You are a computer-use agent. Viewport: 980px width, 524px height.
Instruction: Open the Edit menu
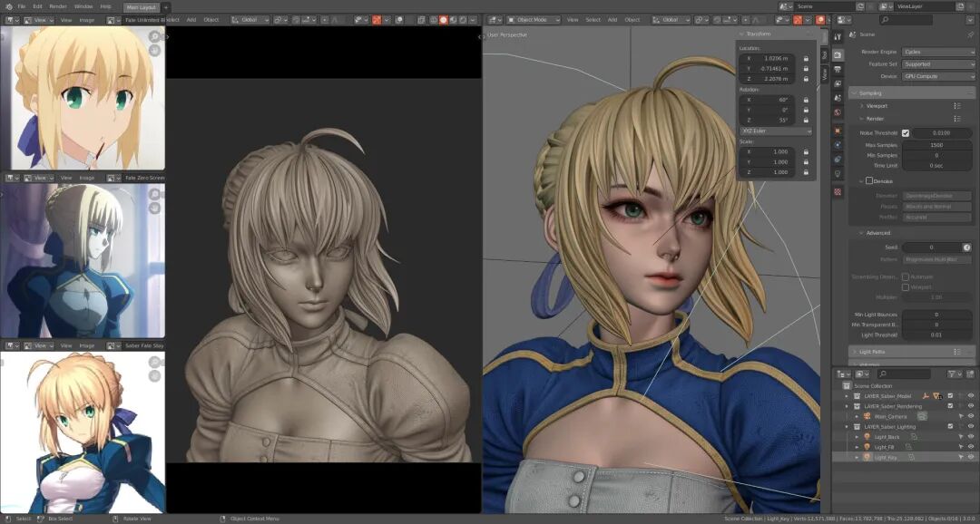[x=37, y=6]
